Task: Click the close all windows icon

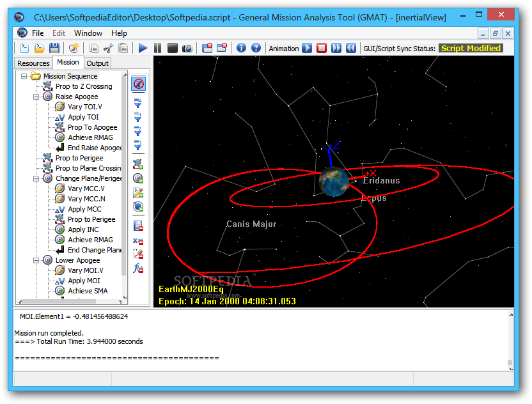Action: pos(207,48)
